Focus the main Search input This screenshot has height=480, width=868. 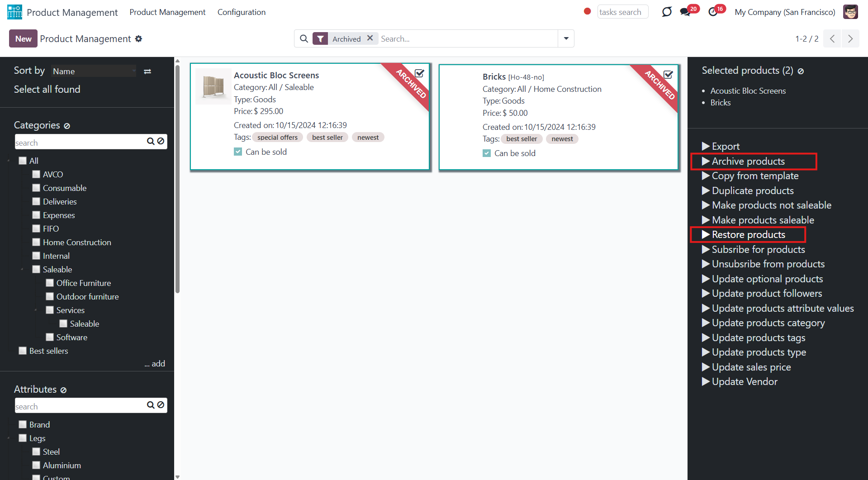pyautogui.click(x=468, y=38)
